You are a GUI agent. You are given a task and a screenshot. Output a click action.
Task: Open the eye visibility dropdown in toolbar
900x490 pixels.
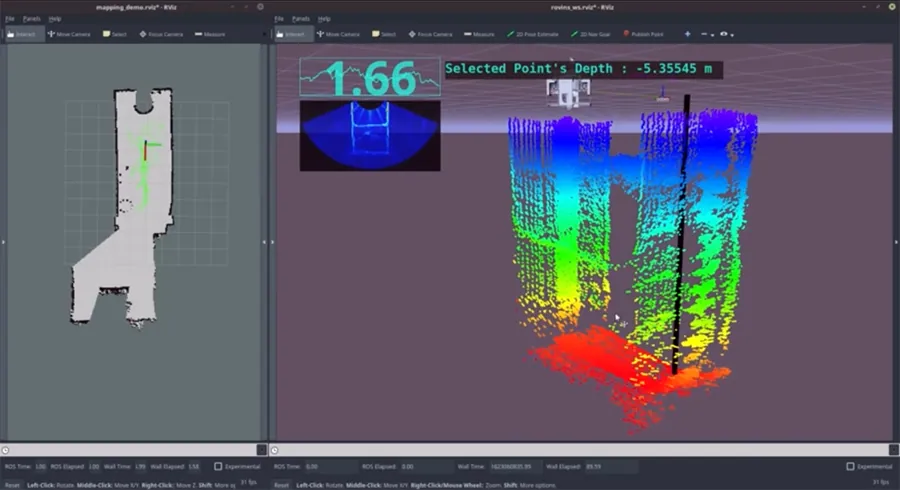pyautogui.click(x=727, y=34)
